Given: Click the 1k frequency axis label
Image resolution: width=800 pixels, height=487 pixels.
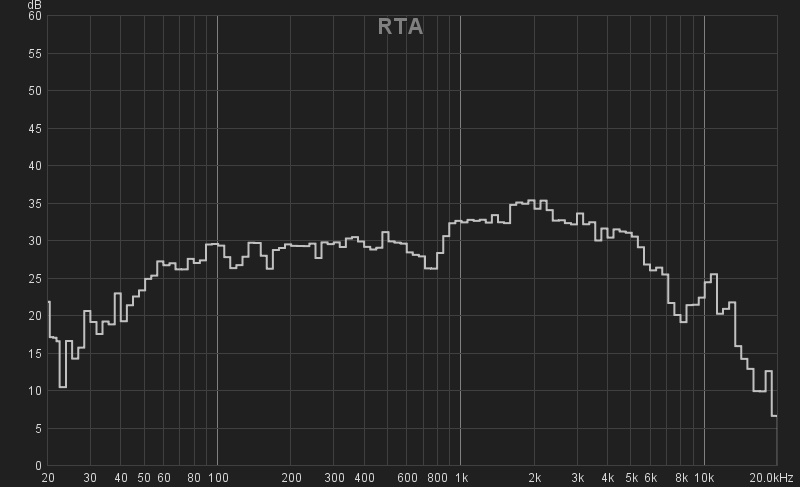Looking at the screenshot, I should click(461, 478).
